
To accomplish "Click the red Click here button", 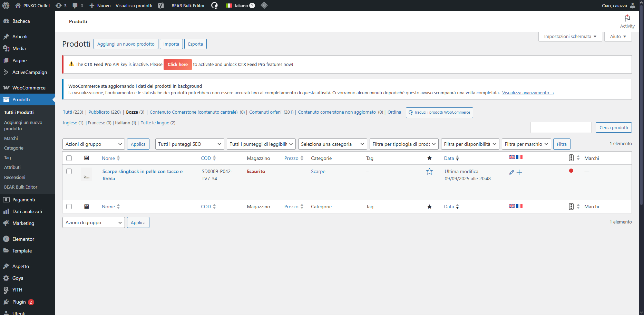I will 178,64.
